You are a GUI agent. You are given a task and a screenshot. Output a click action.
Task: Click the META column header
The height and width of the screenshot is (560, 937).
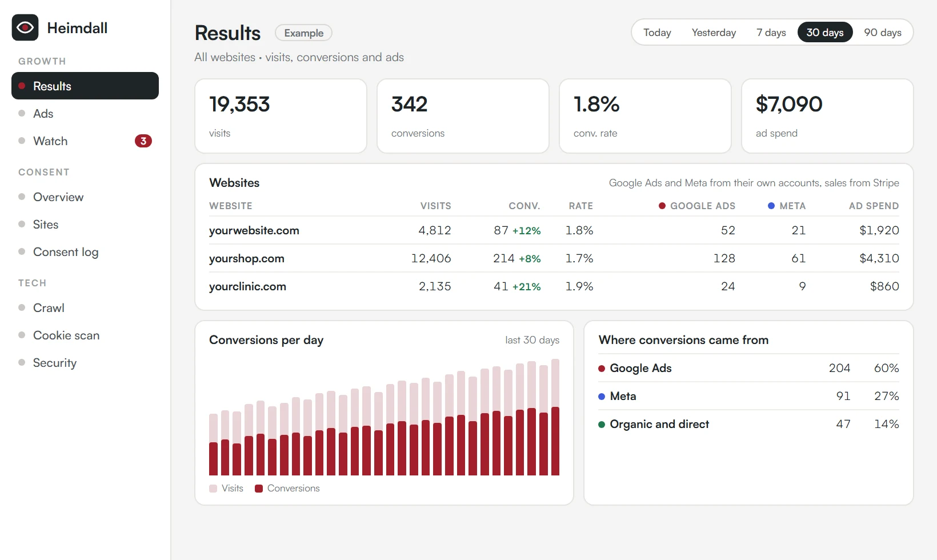point(787,206)
